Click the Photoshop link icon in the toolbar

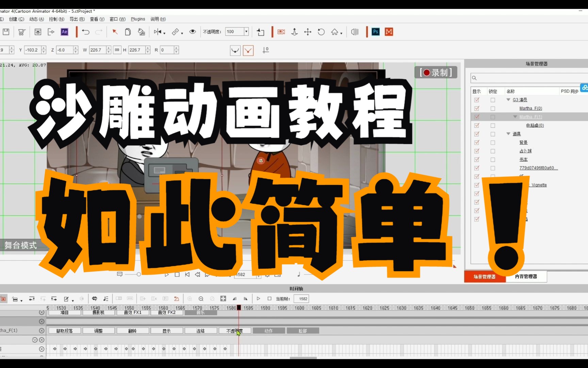coord(375,32)
